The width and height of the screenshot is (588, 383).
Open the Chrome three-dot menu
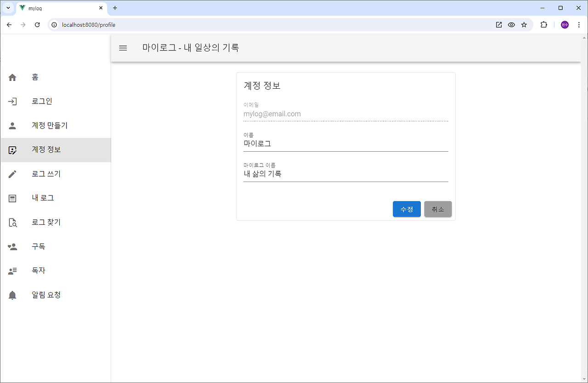[579, 25]
